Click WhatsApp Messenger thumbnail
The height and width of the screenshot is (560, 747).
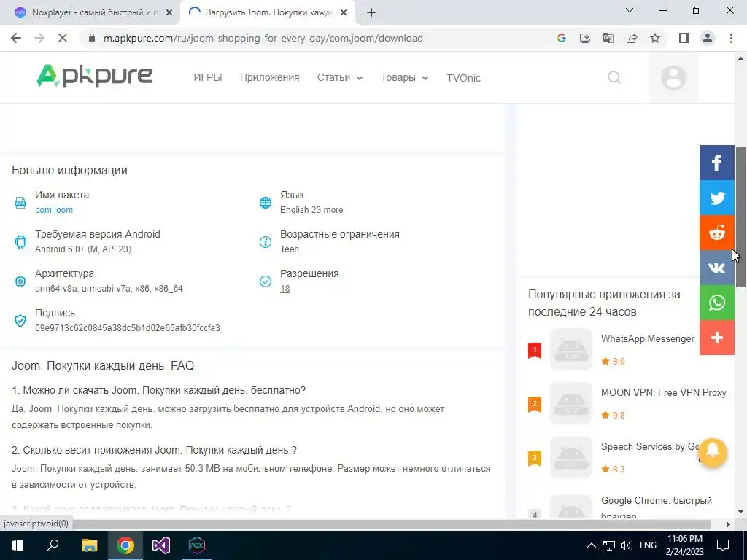click(x=570, y=349)
